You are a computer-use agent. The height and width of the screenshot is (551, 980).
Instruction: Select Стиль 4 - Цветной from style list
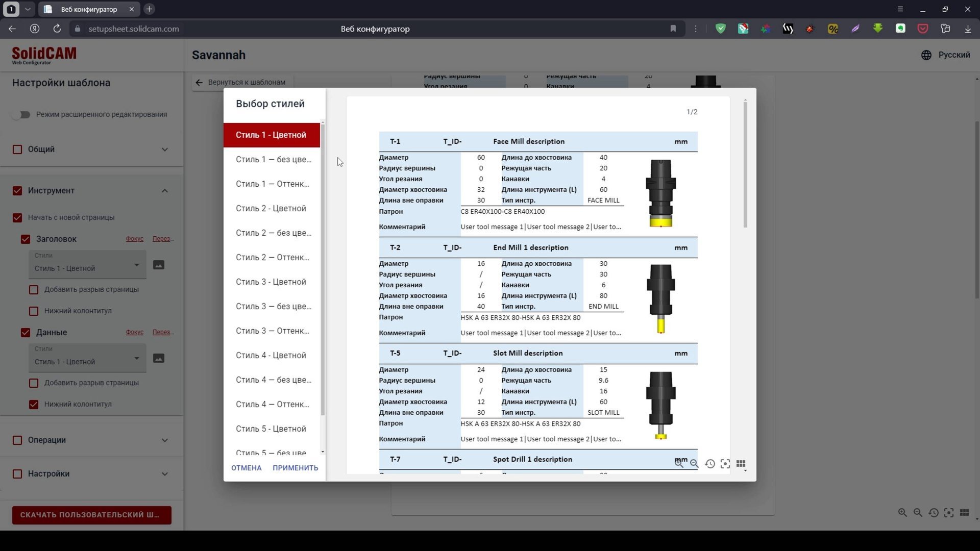(271, 356)
